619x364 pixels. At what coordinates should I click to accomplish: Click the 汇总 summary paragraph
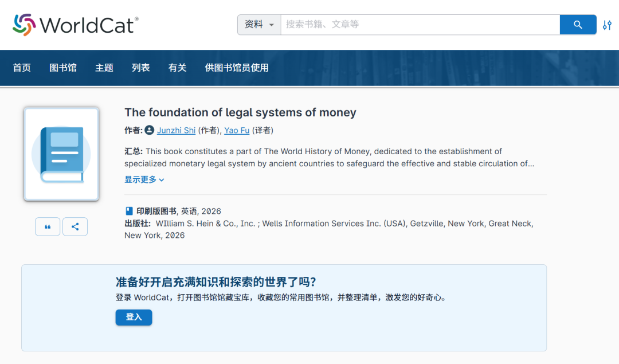point(329,158)
